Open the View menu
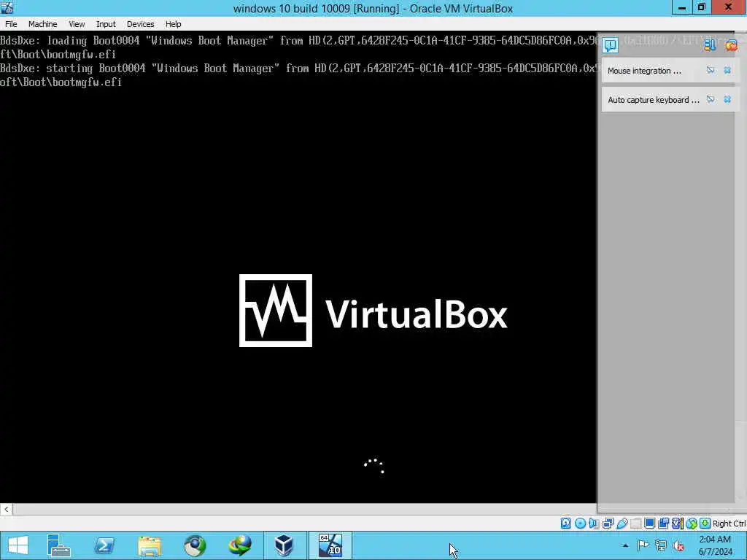This screenshot has height=560, width=747. [76, 24]
